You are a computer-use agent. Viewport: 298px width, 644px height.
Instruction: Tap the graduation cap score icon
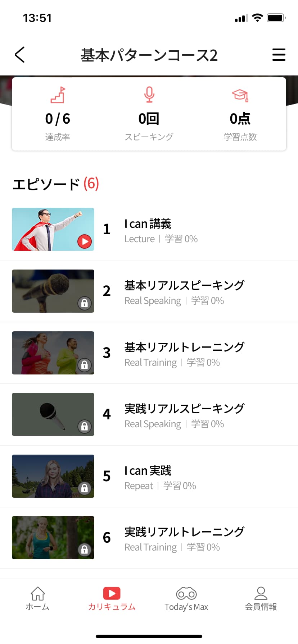point(240,95)
